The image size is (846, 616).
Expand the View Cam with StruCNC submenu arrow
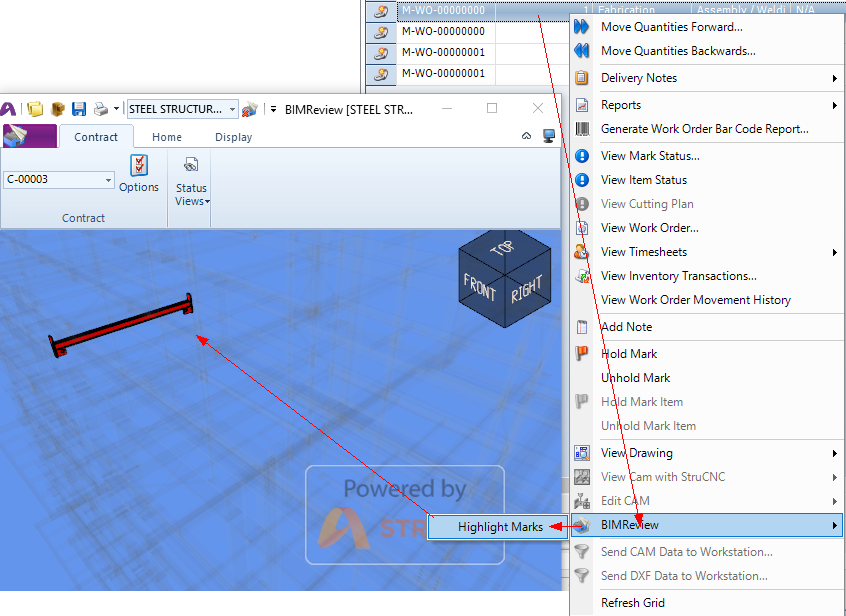835,477
